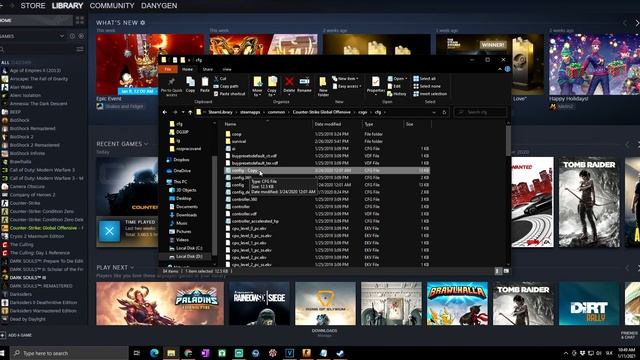Screen dimensions: 640x360
Task: Click the Windows Type here to search box
Action: click(69, 353)
